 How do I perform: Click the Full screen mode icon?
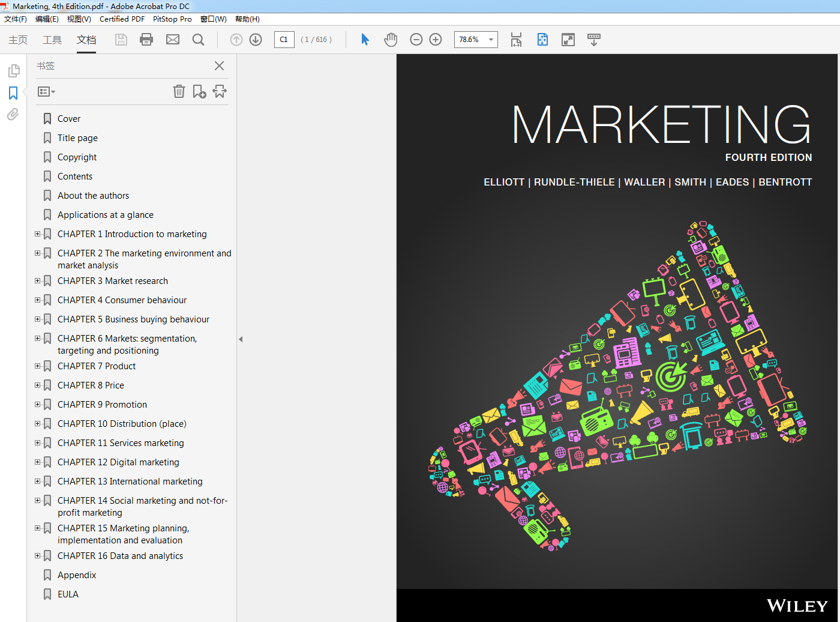click(568, 40)
